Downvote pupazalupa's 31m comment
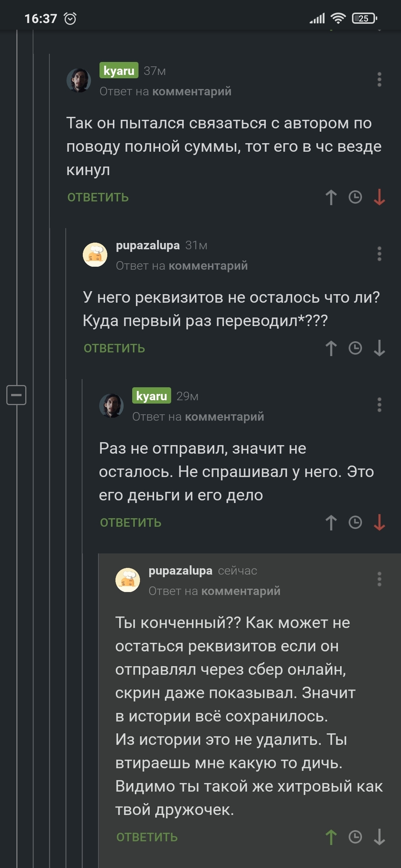Image resolution: width=401 pixels, height=868 pixels. tap(379, 348)
